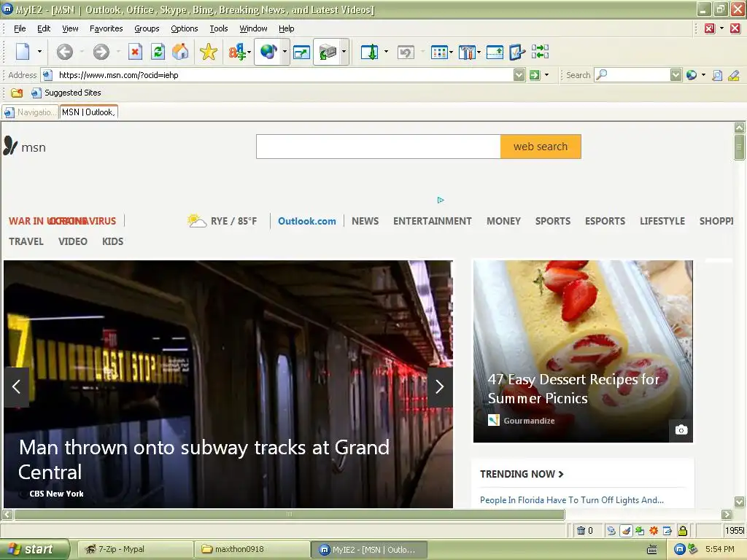The height and width of the screenshot is (560, 747).
Task: Open the 47 Easy Dessert Recipes thumbnail
Action: click(x=583, y=351)
